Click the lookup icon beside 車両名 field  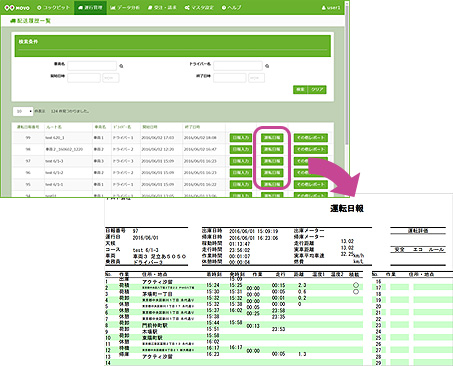click(x=121, y=66)
